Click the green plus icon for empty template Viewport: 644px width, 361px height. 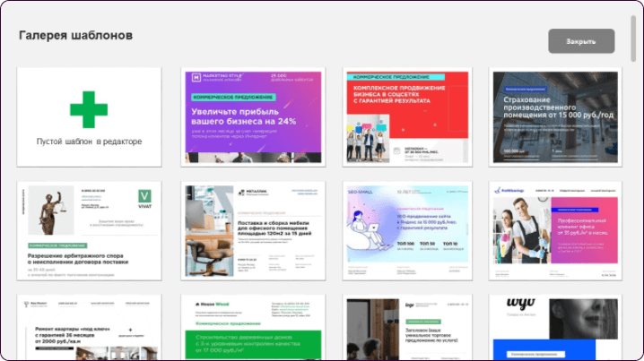click(89, 109)
